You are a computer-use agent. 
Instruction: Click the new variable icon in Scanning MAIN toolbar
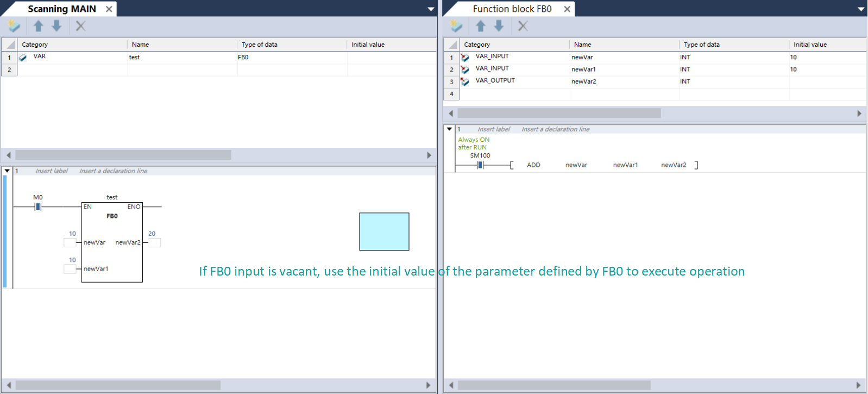14,26
